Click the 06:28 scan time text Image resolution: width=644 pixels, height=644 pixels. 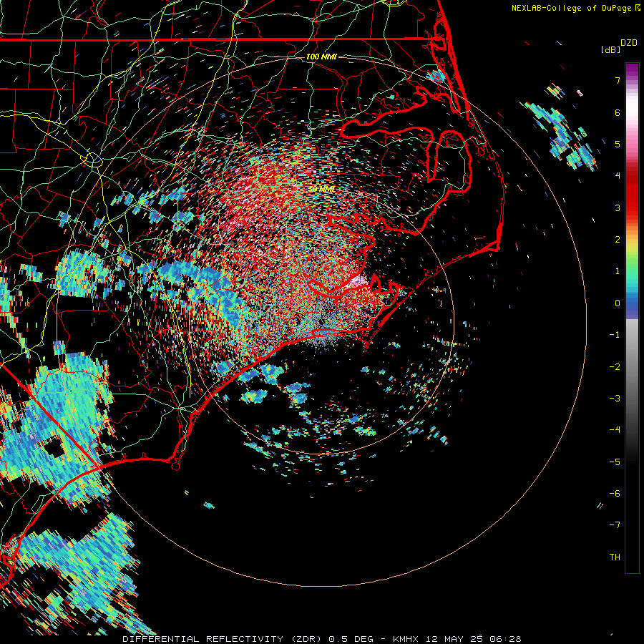pyautogui.click(x=507, y=639)
